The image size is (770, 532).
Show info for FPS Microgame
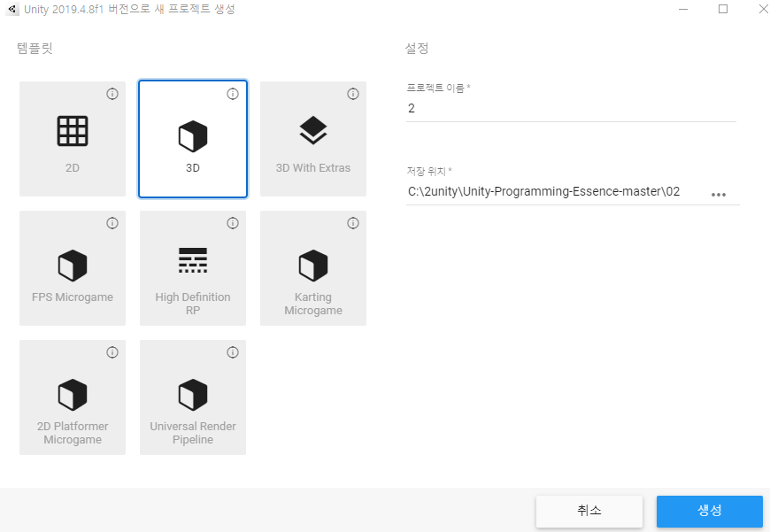[x=112, y=223]
